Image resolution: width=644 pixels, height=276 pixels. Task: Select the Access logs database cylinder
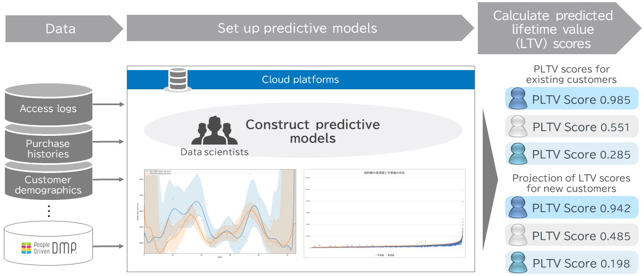pos(48,105)
